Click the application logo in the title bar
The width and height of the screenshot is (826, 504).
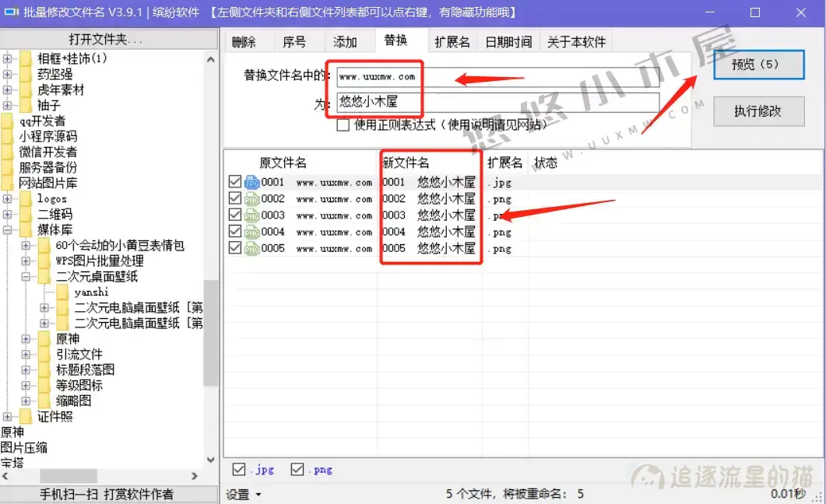point(10,12)
